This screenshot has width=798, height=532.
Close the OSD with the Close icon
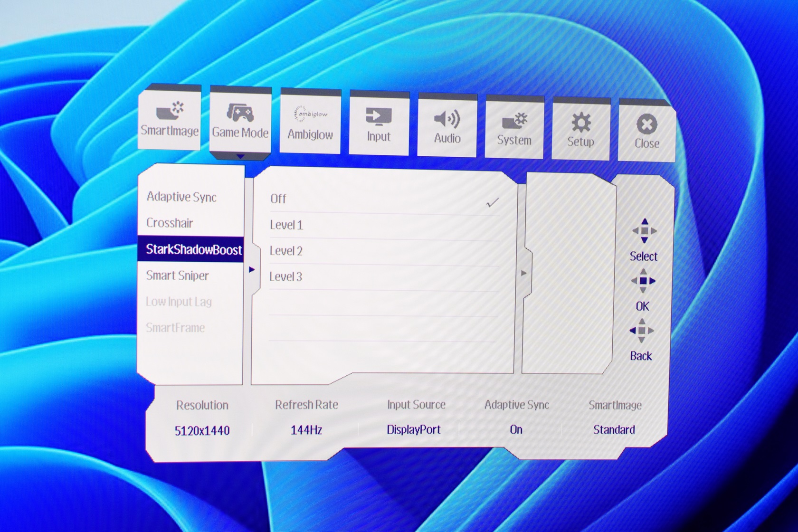[x=646, y=124]
